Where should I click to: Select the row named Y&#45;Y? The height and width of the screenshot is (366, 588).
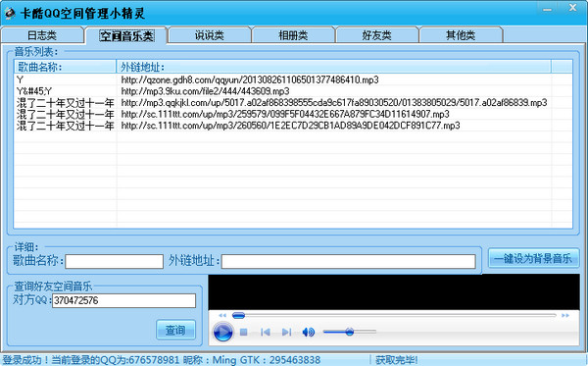pos(34,91)
